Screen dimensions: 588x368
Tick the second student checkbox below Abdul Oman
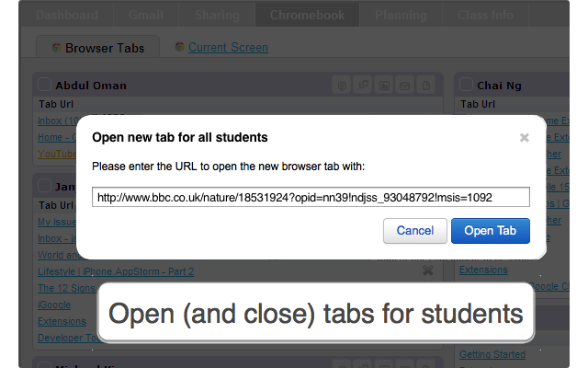click(x=45, y=186)
